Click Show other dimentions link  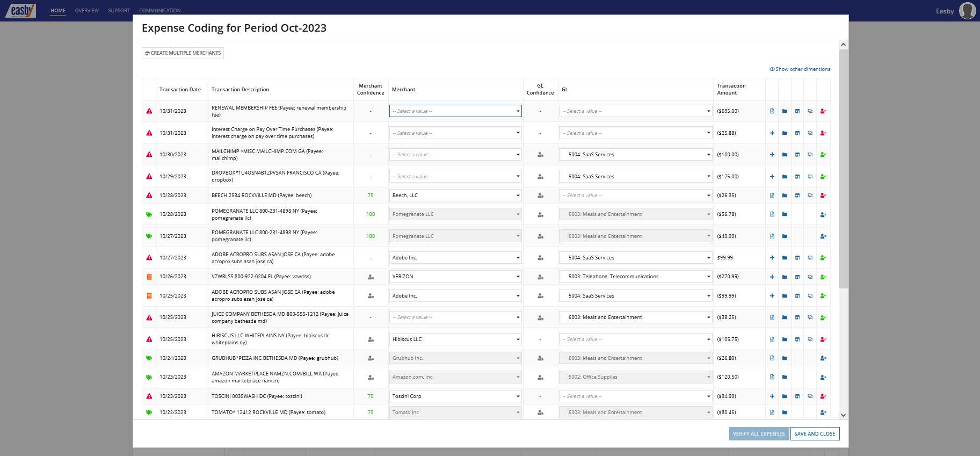(x=800, y=69)
